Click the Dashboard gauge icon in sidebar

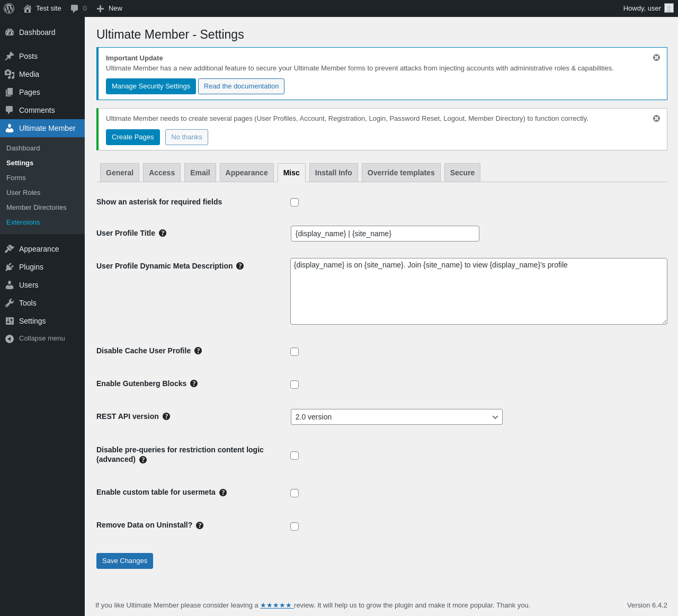pos(10,32)
